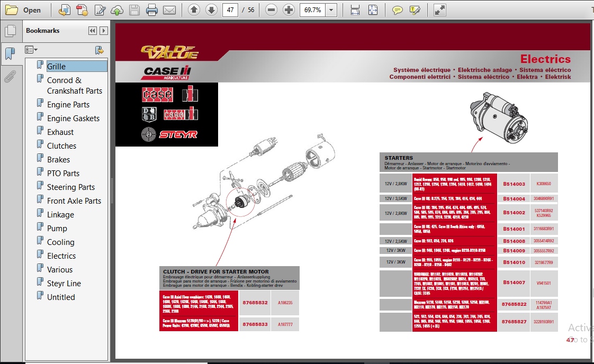Click part number 87685827 in starters table
The image size is (594, 364).
click(514, 322)
